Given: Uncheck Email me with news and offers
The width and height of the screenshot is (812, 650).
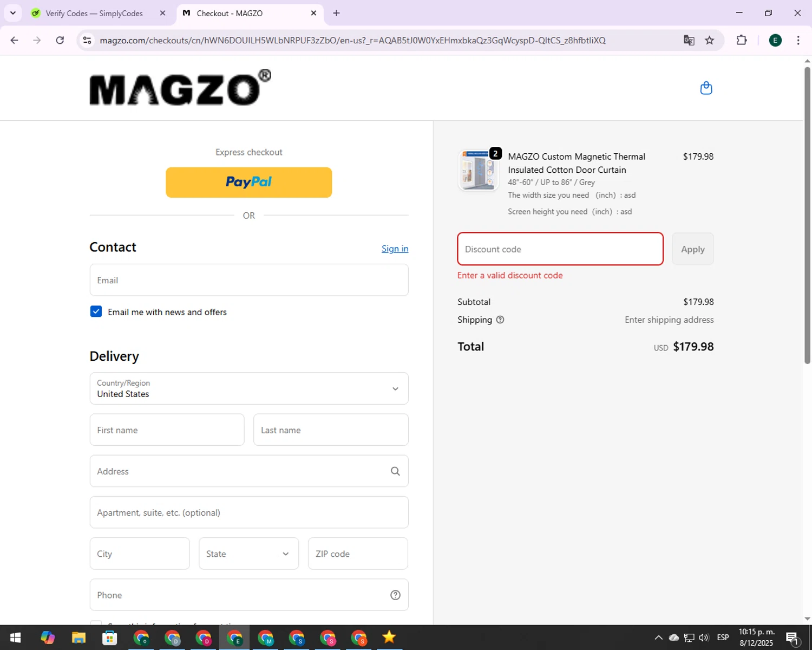Looking at the screenshot, I should 96,311.
